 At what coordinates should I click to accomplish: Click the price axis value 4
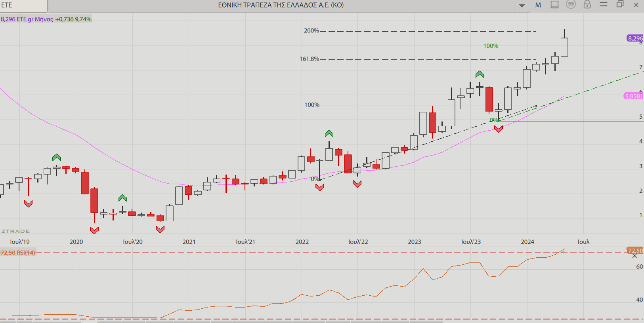(641, 141)
